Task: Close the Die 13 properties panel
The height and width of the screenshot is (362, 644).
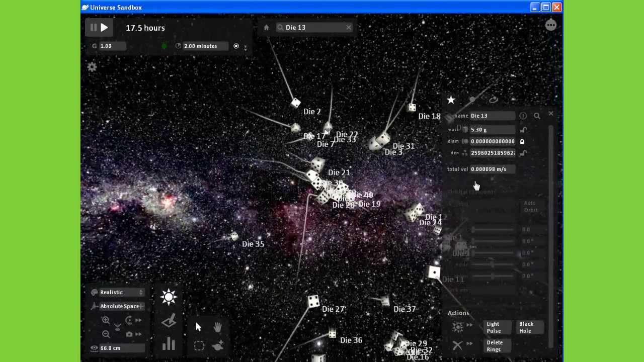Action: tap(551, 114)
